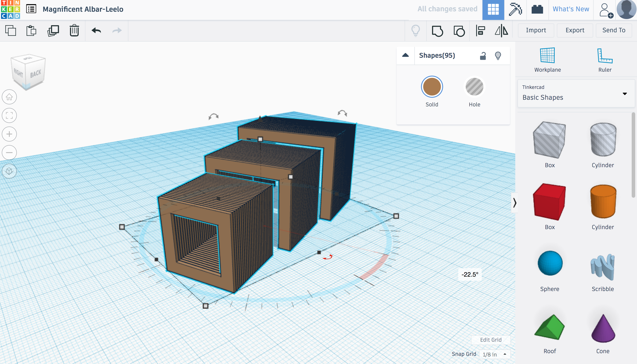Place a Workplane
Screen dimensions: 637x364
click(x=547, y=60)
